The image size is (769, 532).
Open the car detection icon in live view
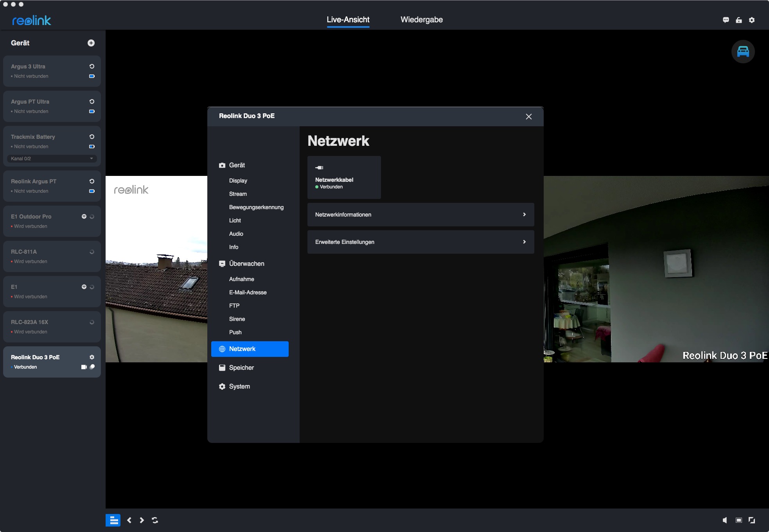pyautogui.click(x=743, y=52)
